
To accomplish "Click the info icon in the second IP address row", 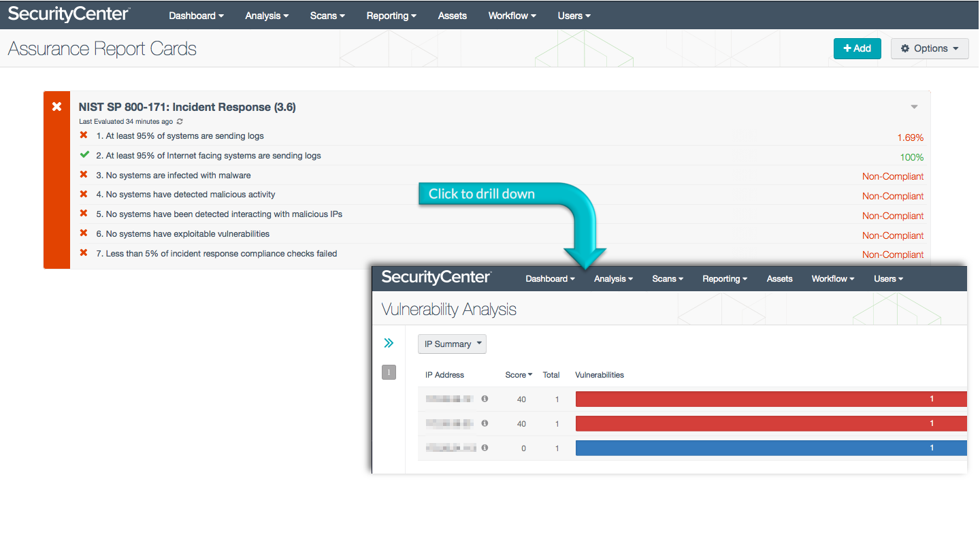I will pos(485,423).
